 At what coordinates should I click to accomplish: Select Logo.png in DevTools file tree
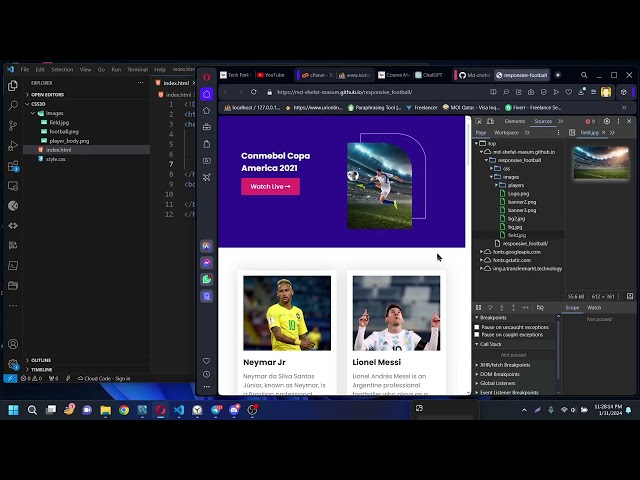pos(518,193)
